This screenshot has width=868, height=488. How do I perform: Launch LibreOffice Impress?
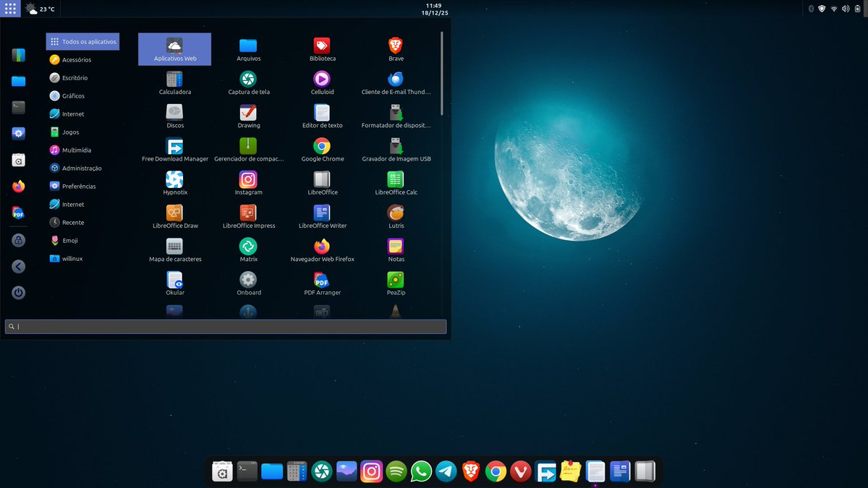pyautogui.click(x=248, y=216)
